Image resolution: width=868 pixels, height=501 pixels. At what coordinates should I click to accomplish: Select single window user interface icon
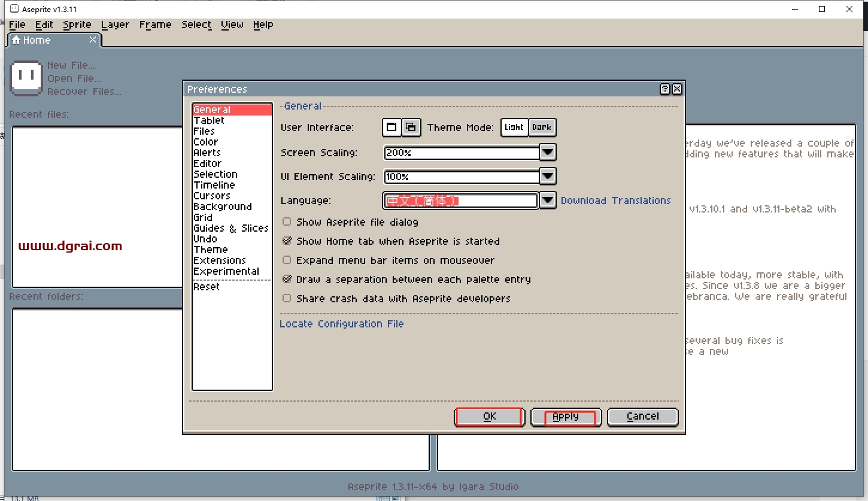[391, 127]
